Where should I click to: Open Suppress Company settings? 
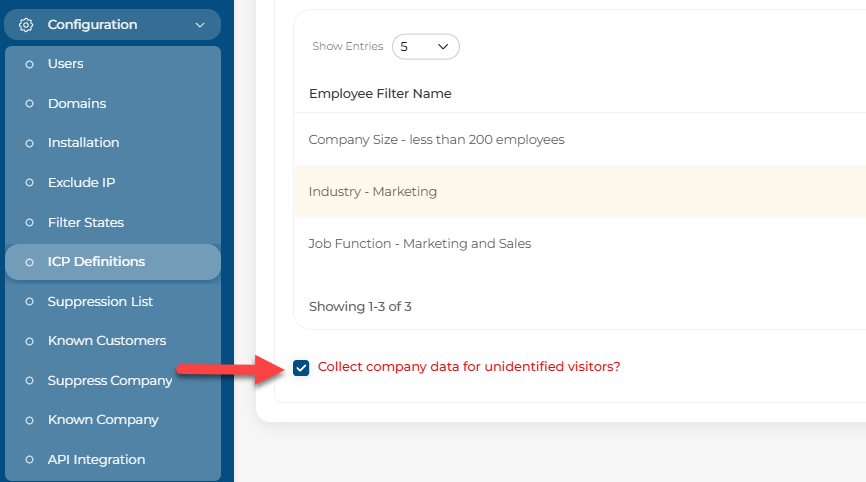110,381
